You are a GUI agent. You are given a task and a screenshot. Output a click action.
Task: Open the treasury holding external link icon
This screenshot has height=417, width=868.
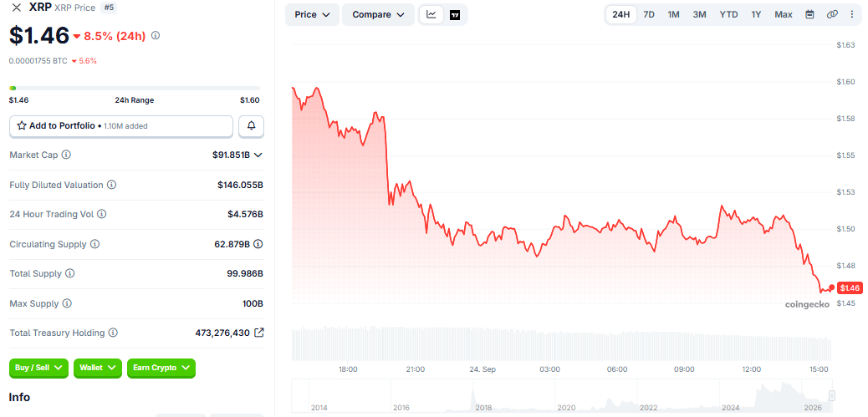tap(258, 333)
